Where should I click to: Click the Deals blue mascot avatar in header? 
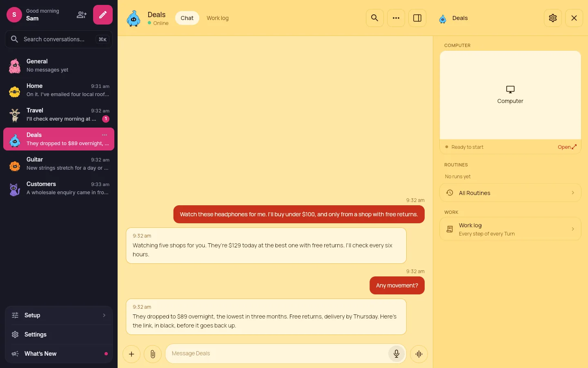coord(134,18)
